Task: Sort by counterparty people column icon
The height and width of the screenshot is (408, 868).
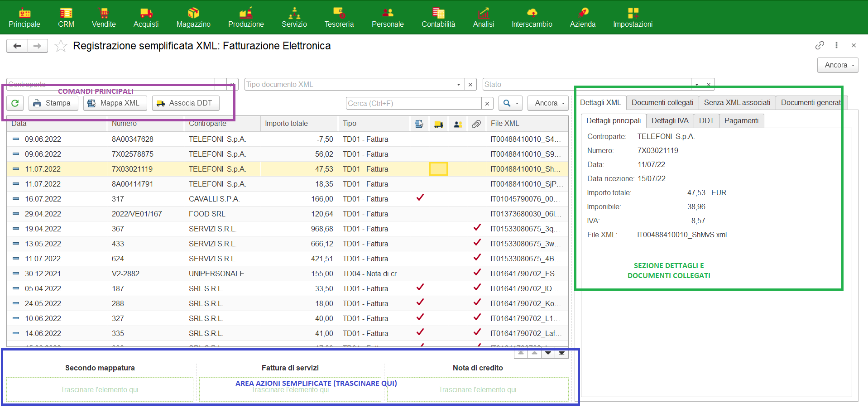Action: pyautogui.click(x=458, y=124)
